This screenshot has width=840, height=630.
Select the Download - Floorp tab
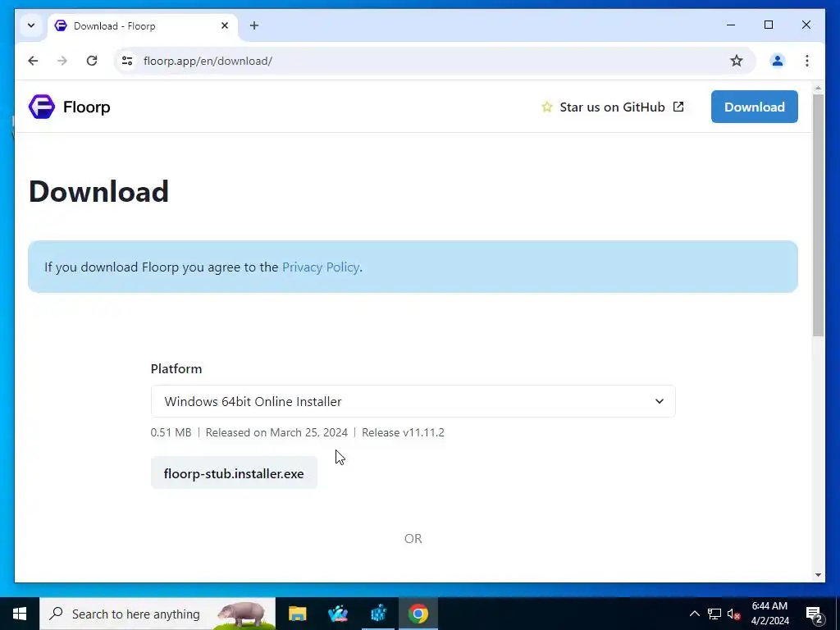click(x=142, y=25)
